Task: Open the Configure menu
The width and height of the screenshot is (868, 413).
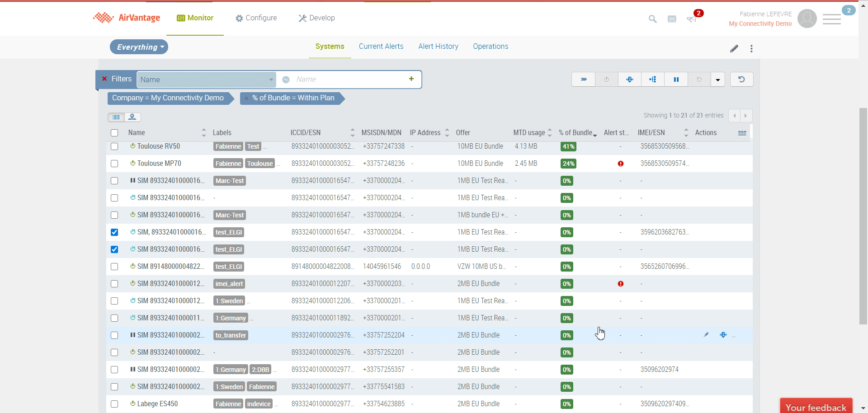Action: tap(256, 18)
